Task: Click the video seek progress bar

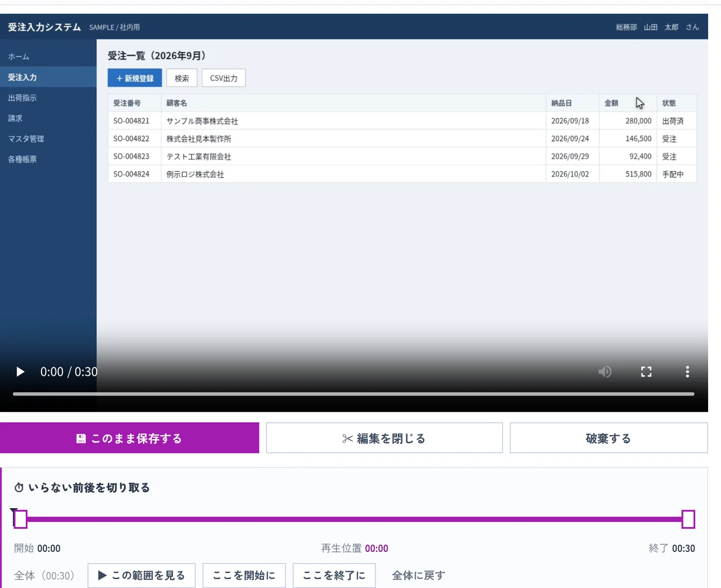Action: 353,394
